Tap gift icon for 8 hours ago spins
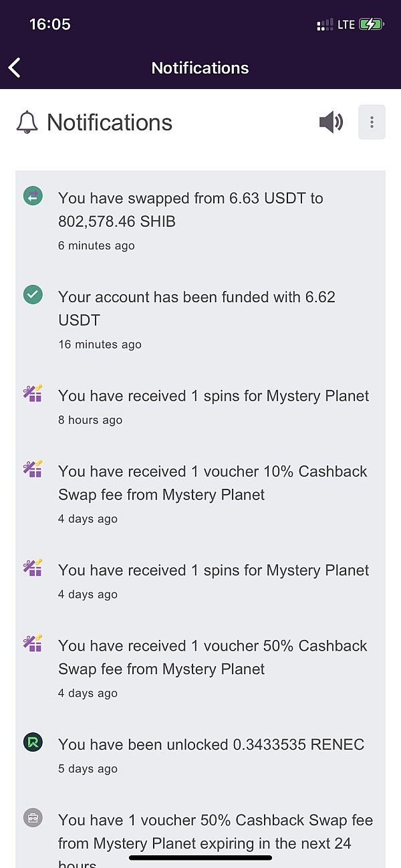 tap(33, 394)
